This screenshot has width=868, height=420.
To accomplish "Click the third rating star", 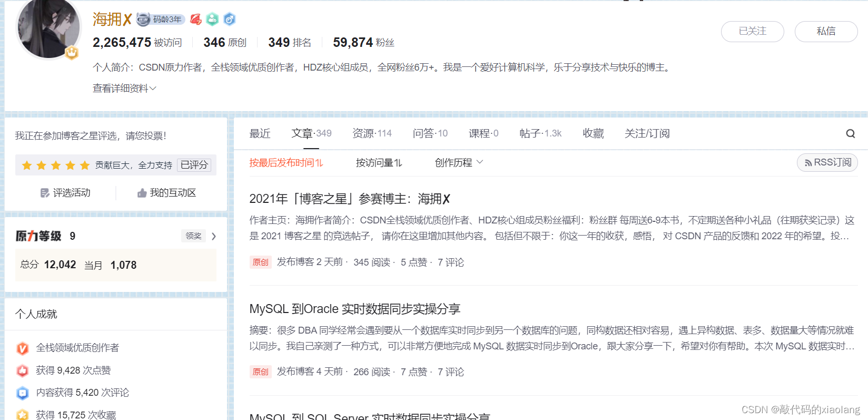I will (56, 165).
